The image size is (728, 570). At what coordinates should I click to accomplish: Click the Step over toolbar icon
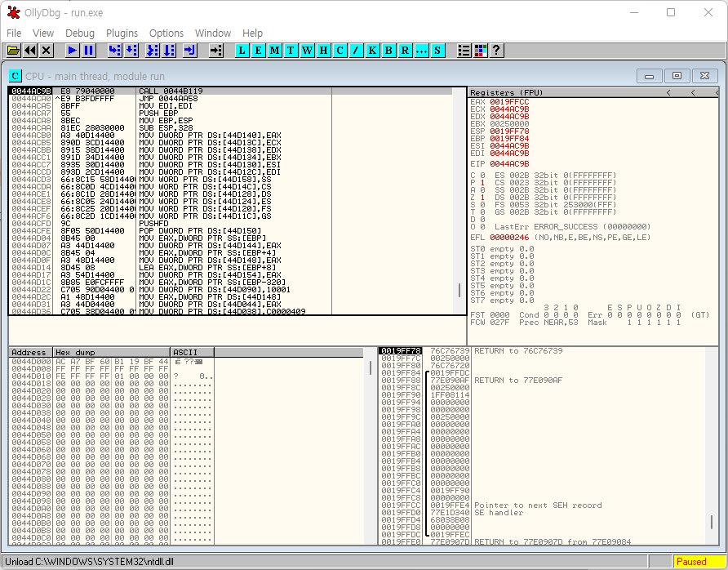pos(131,50)
